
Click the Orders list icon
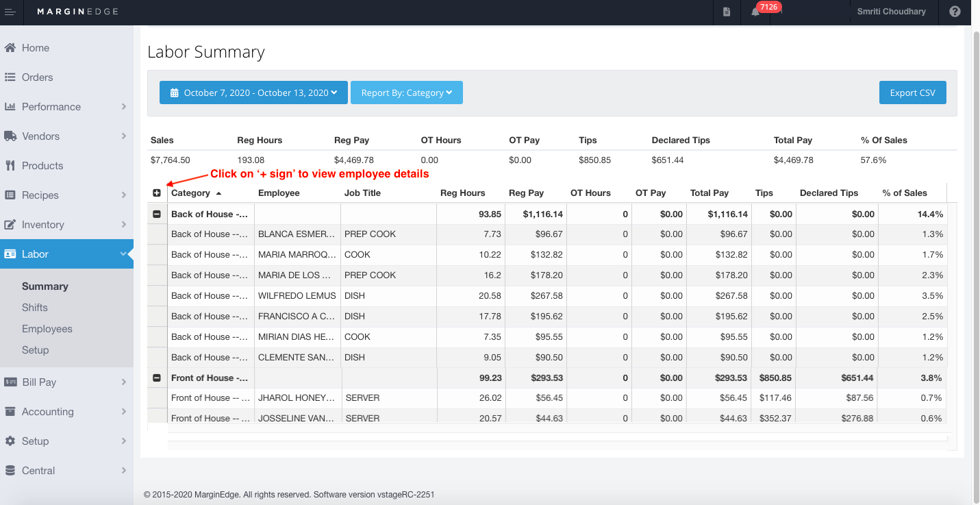pos(10,77)
